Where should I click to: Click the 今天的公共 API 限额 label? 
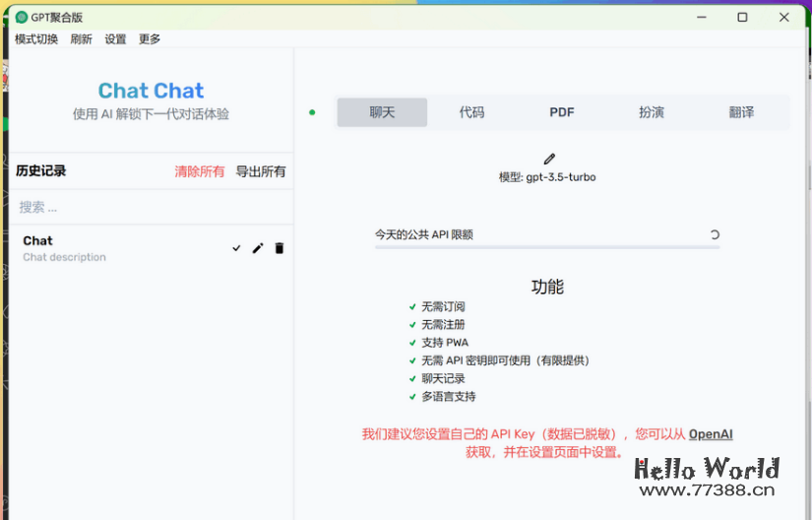424,234
